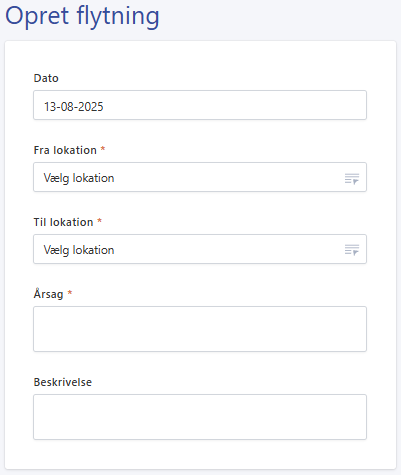This screenshot has width=401, height=475.
Task: Click the Beskrivelse field label
Action: point(63,382)
